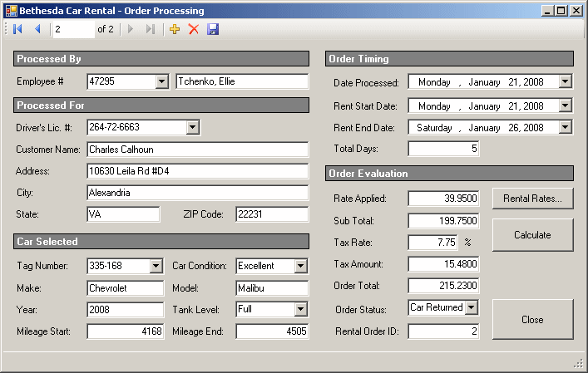Select the Address text box
The width and height of the screenshot is (588, 373).
(x=198, y=171)
